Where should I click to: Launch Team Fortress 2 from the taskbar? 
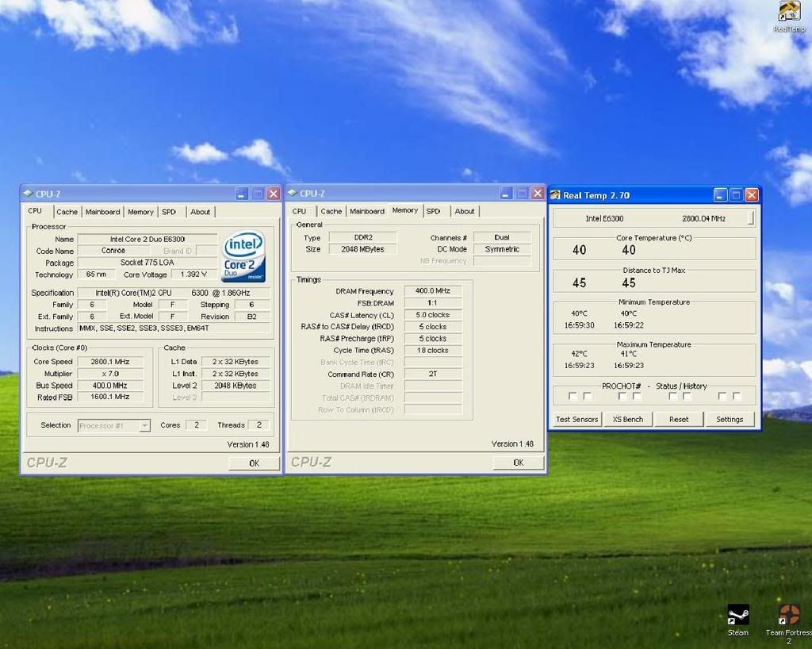pos(788,616)
